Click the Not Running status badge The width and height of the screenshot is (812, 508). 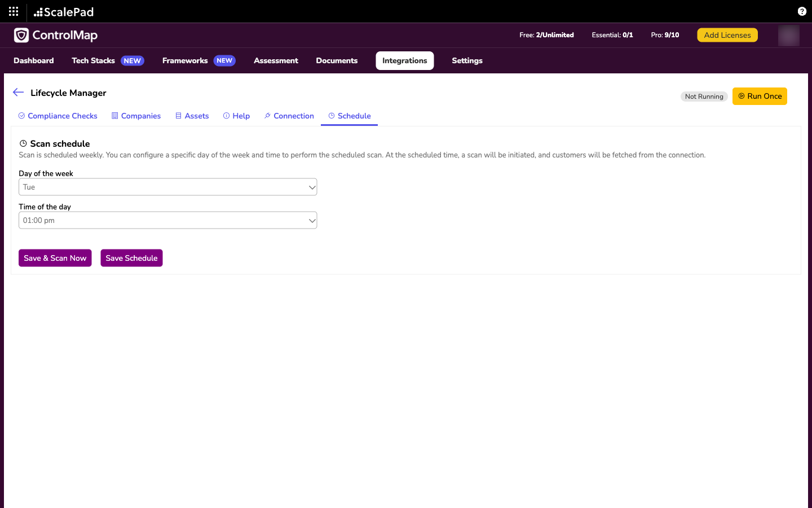tap(704, 97)
